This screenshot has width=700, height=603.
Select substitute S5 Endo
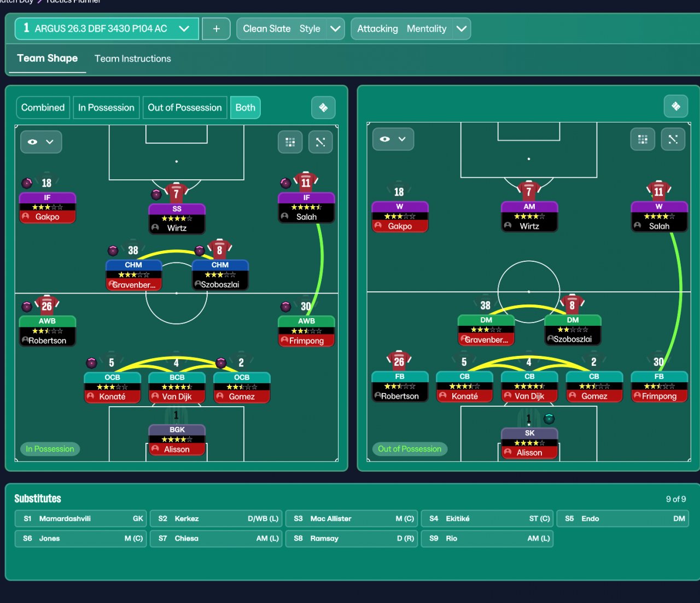click(623, 519)
